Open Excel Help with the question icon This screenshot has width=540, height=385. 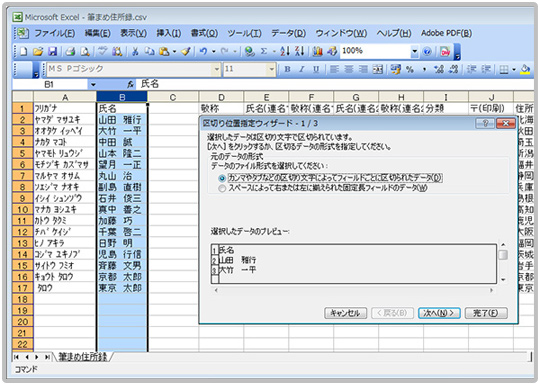pyautogui.click(x=427, y=52)
